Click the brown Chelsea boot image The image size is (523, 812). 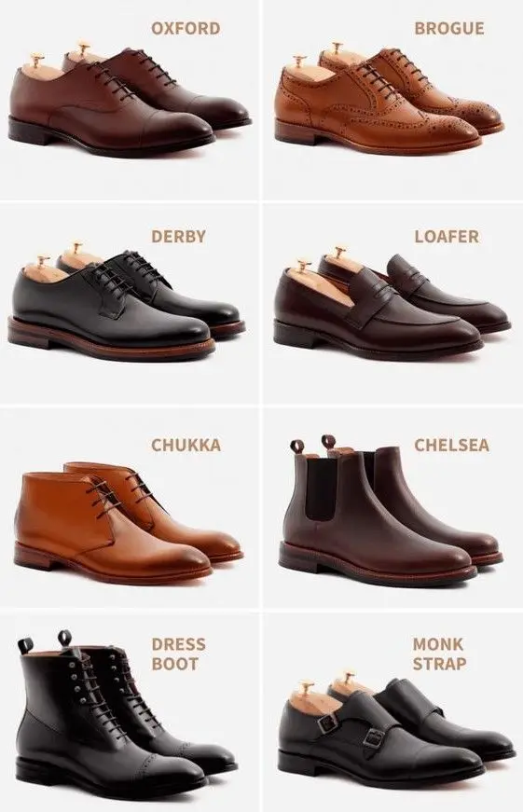pos(391,512)
